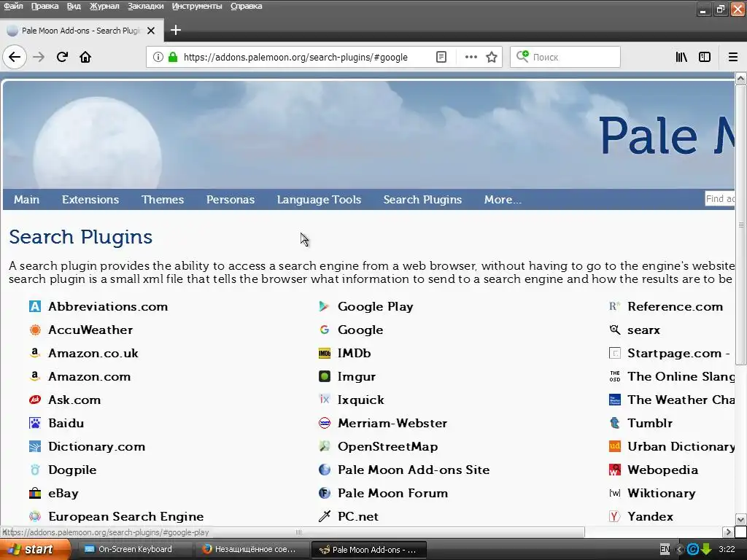Click the Pale Moon Forum icon
747x560 pixels.
pyautogui.click(x=325, y=493)
